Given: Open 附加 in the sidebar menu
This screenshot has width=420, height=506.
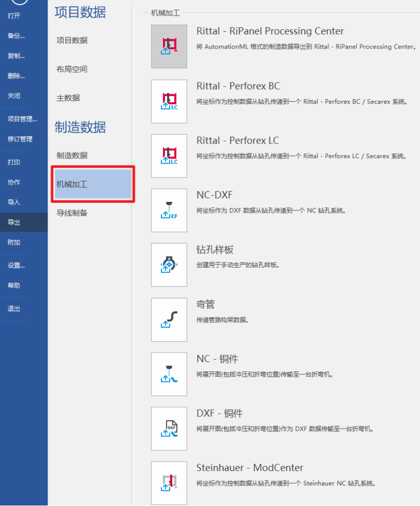Looking at the screenshot, I should pos(14,242).
